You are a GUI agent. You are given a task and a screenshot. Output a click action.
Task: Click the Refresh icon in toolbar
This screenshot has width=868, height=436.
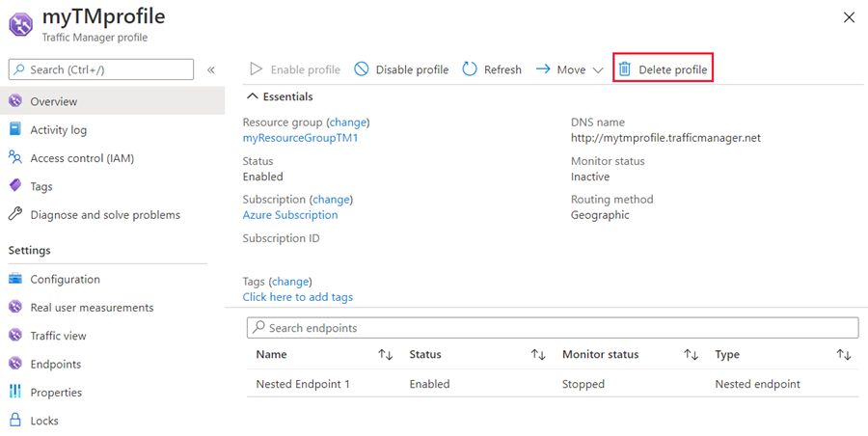coord(470,69)
